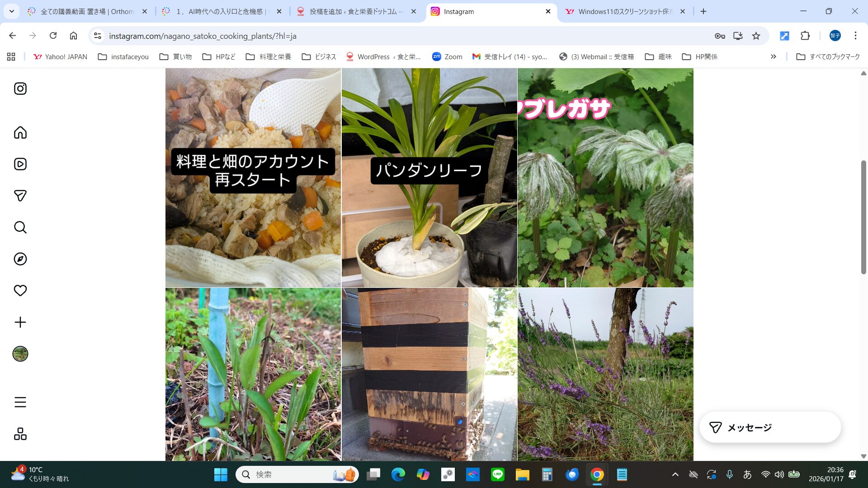Screen dimensions: 868x488
Task: Open profile avatar in sidebar
Action: [20, 354]
